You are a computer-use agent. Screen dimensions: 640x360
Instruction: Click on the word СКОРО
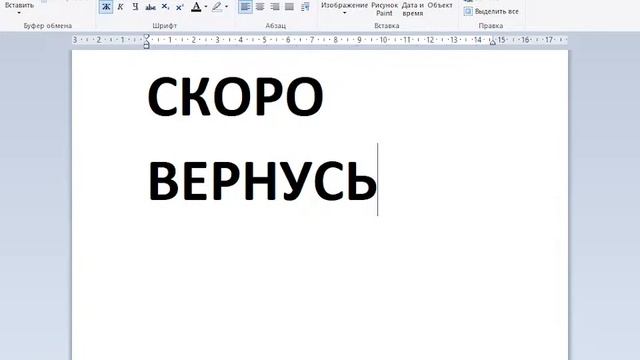[236, 96]
